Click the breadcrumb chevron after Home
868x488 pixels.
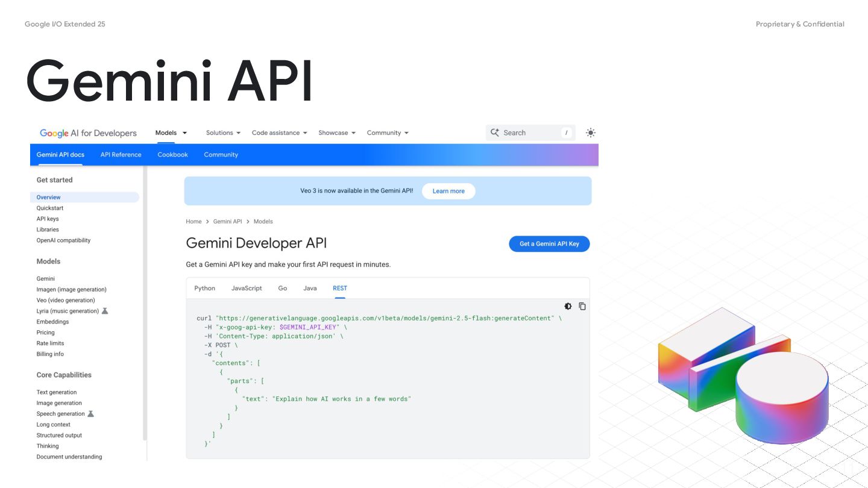coord(207,222)
